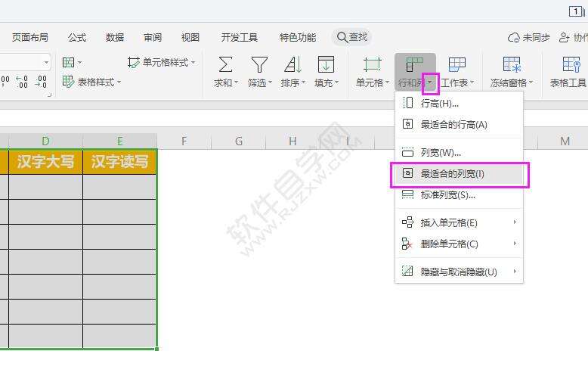588x379 pixels.
Task: Open the 页面布局 ribbon tab
Action: [30, 38]
